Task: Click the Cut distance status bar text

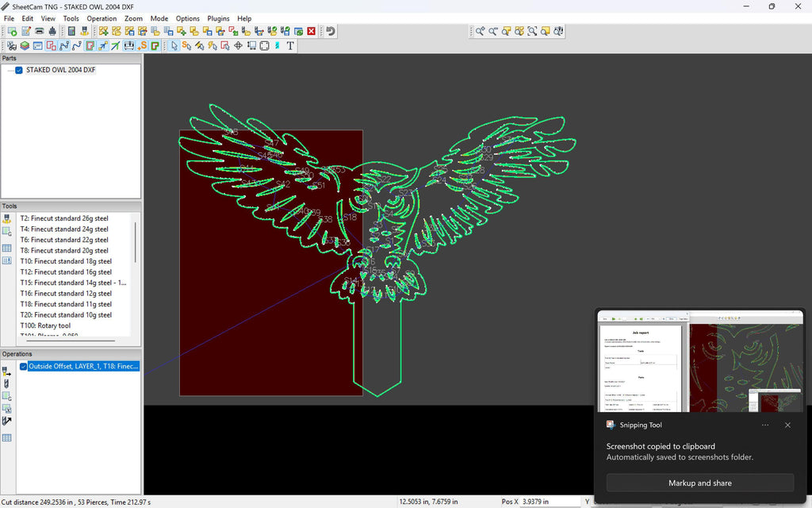Action: 75,502
